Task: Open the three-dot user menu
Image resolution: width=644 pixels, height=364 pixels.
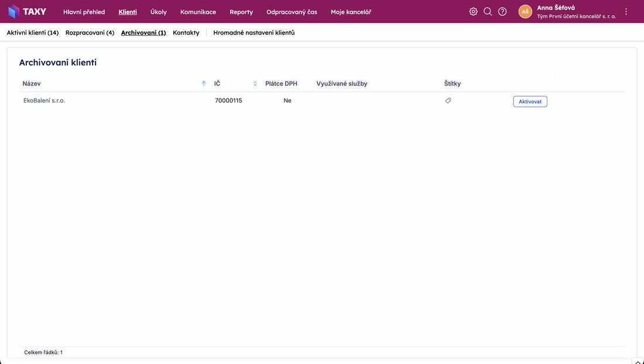Action: [626, 12]
